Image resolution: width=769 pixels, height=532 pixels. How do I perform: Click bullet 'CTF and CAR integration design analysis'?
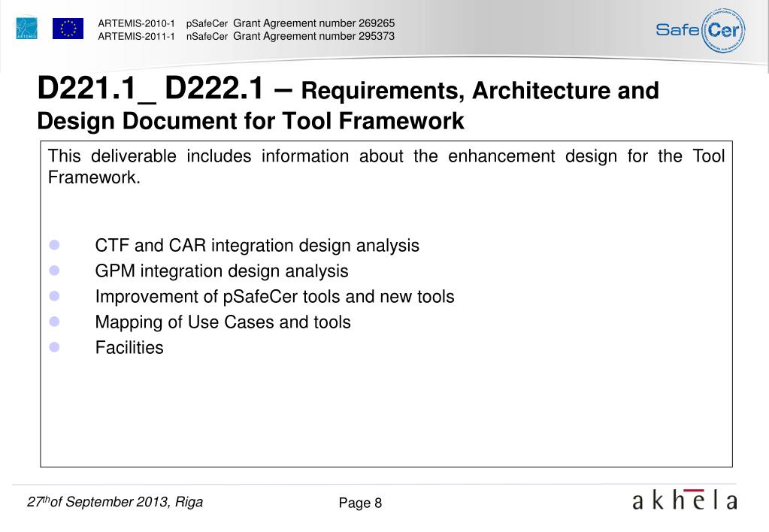(x=257, y=245)
